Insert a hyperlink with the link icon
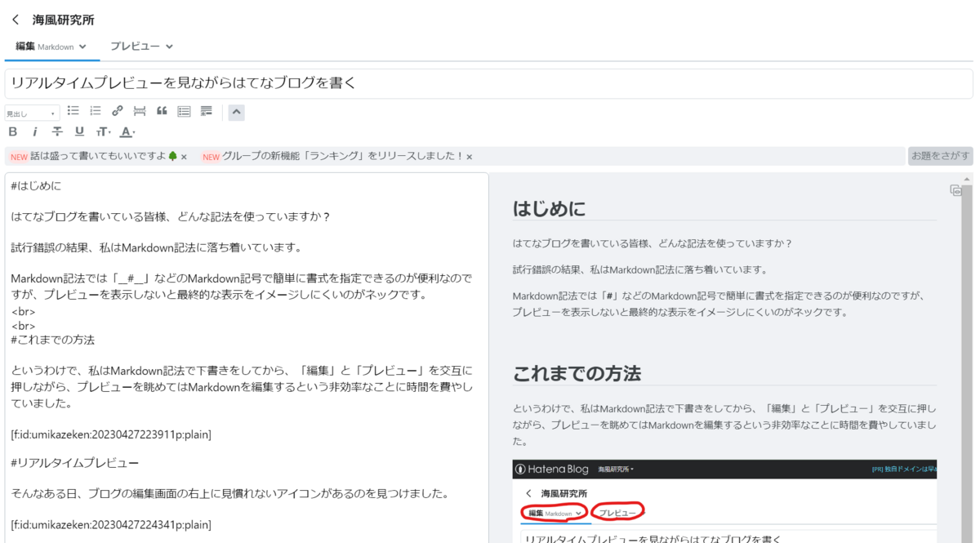 (x=118, y=111)
